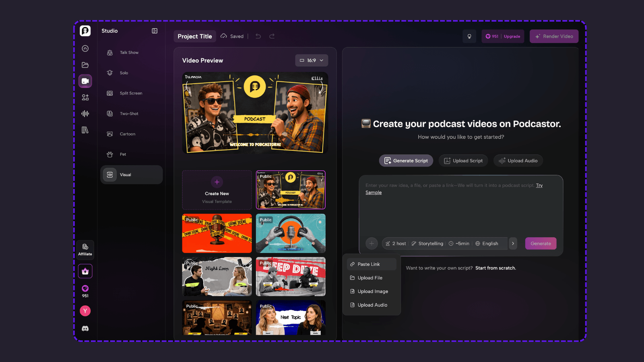The width and height of the screenshot is (644, 362).
Task: Create a new visual template
Action: [217, 190]
